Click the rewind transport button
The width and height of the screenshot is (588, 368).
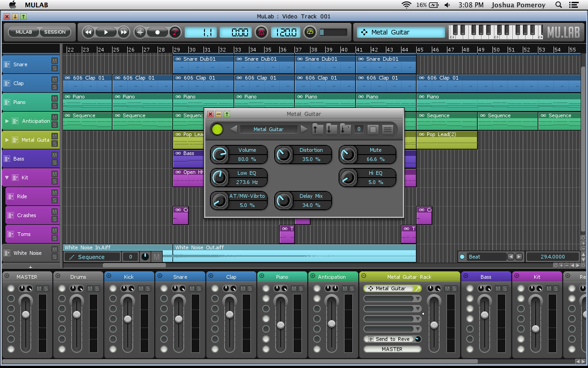click(x=88, y=32)
